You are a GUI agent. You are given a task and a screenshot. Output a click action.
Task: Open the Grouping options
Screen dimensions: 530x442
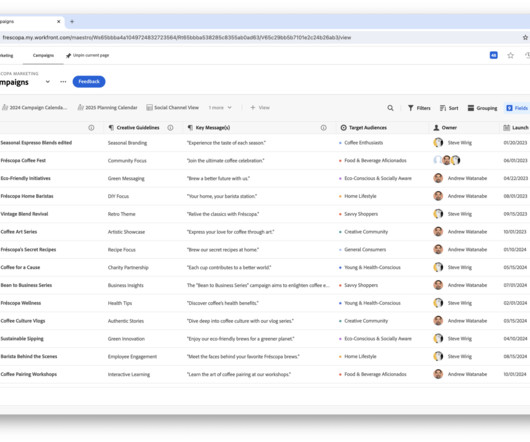pos(482,108)
